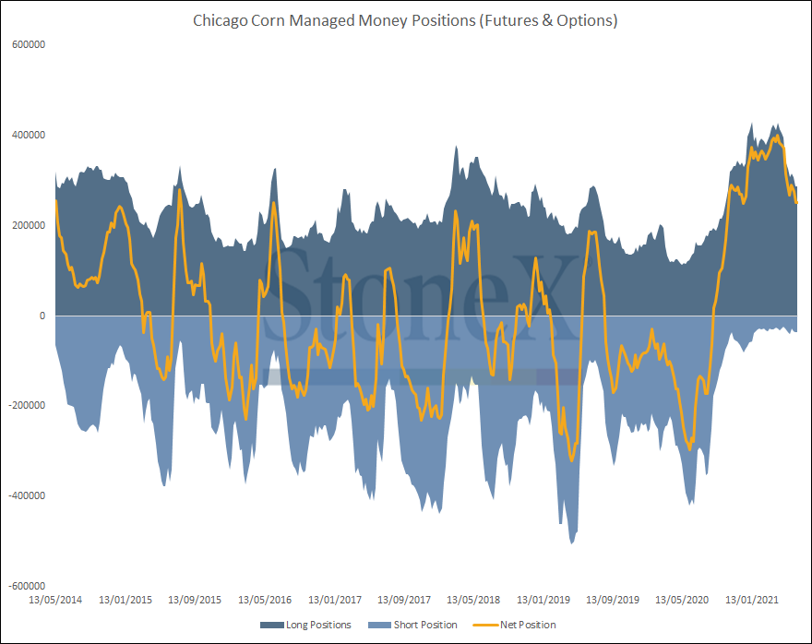Click the 400000 y-axis label
The width and height of the screenshot is (812, 644).
[x=29, y=135]
